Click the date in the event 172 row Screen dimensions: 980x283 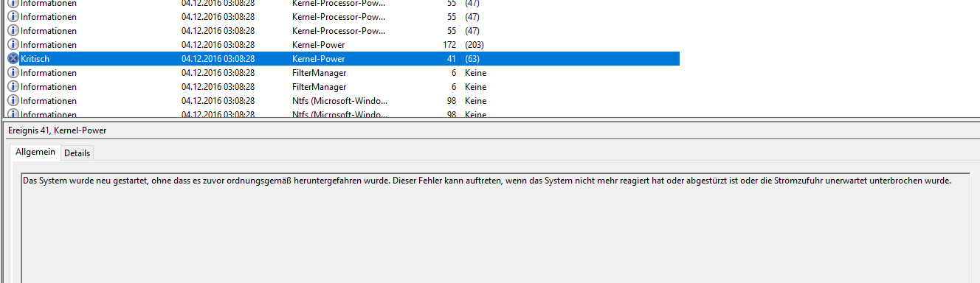218,45
